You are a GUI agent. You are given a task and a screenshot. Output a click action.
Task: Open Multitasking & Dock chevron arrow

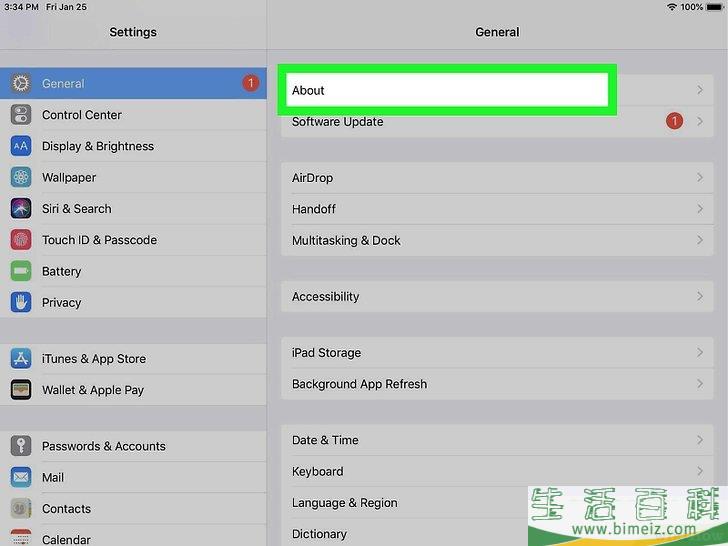tap(700, 240)
